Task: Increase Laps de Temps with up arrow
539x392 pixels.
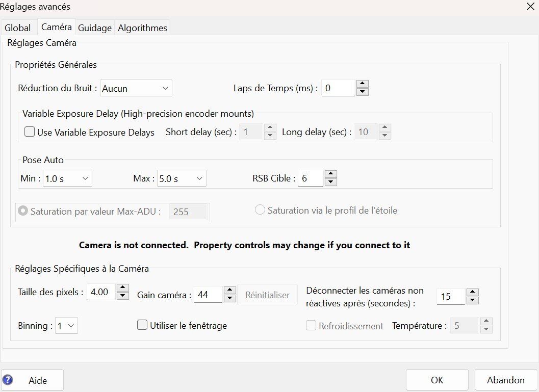Action: 362,84
